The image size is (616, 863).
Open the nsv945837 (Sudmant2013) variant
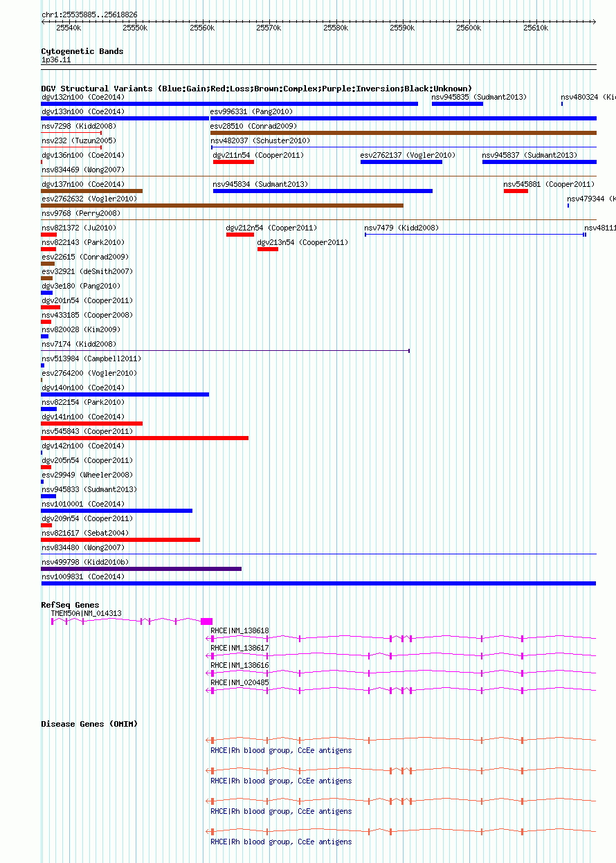(x=539, y=162)
